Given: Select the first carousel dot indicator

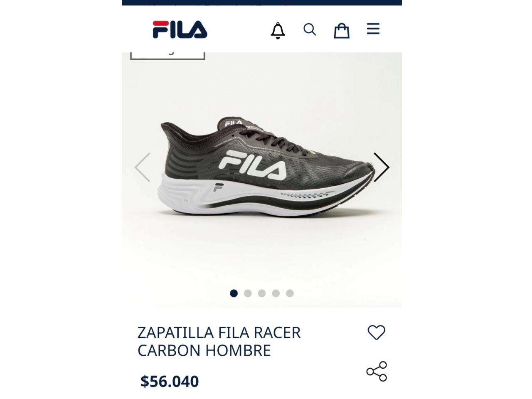Looking at the screenshot, I should click(234, 293).
